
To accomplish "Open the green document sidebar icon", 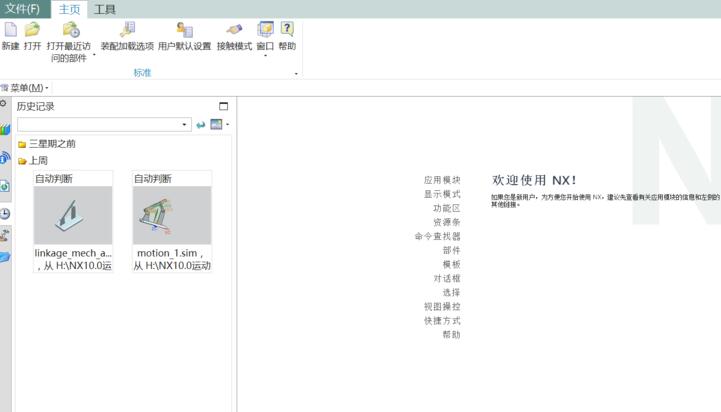I will (x=5, y=186).
